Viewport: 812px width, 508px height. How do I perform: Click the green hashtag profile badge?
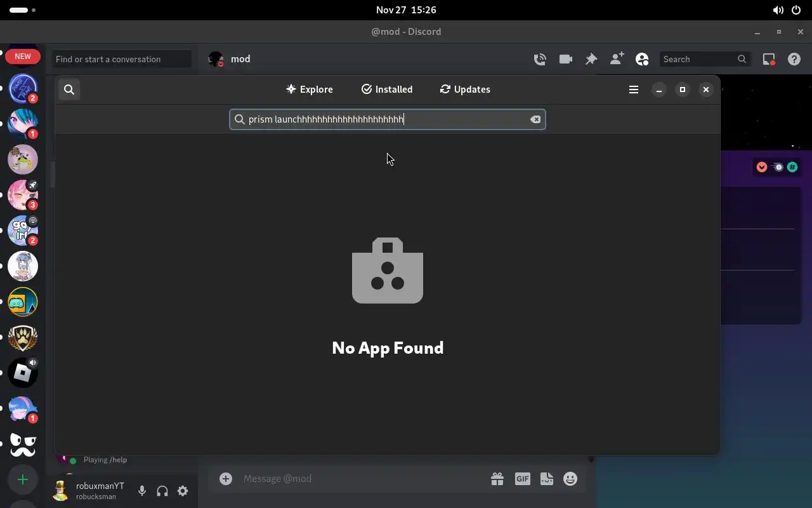792,167
